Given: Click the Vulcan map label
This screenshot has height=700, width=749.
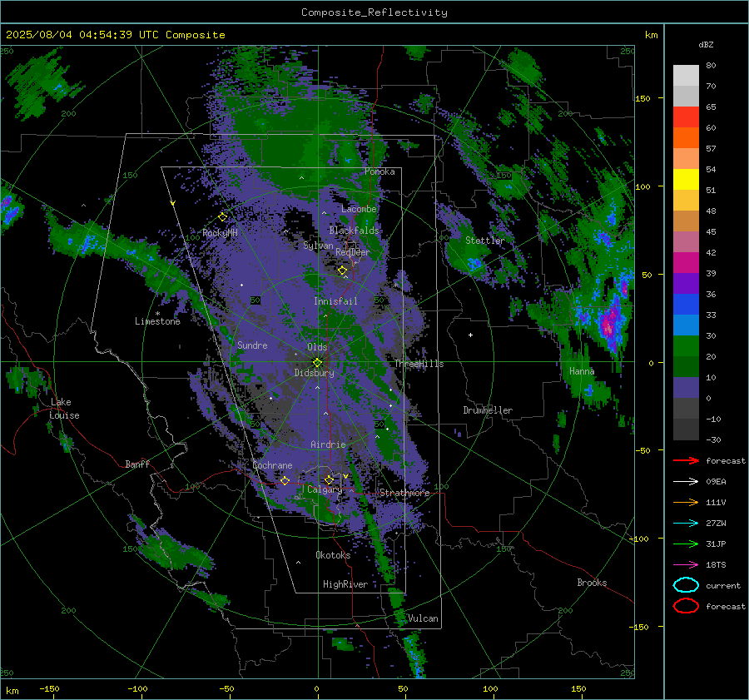Looking at the screenshot, I should (x=423, y=618).
